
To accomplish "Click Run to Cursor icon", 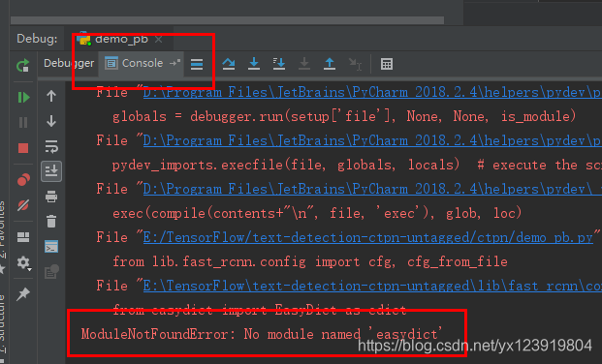I will [355, 64].
